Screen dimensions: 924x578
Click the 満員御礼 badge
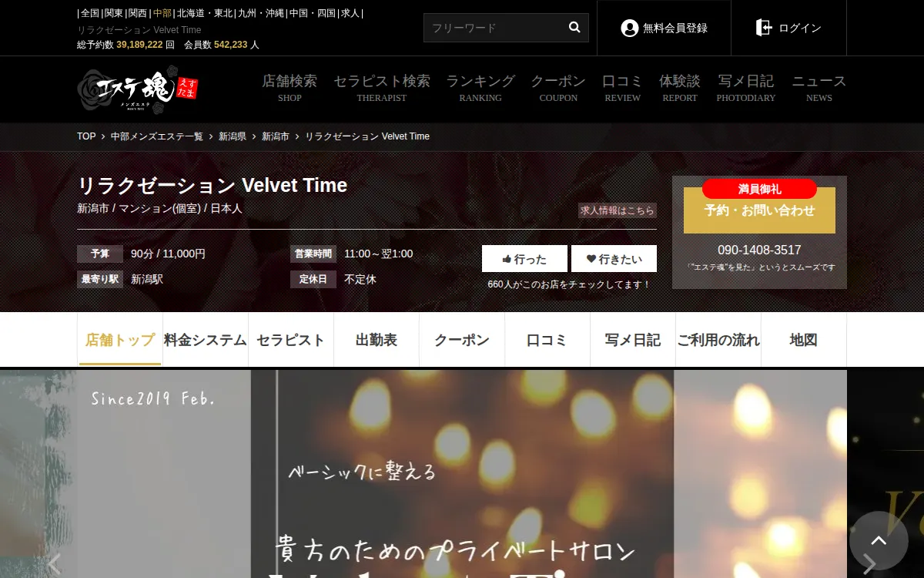pyautogui.click(x=759, y=189)
